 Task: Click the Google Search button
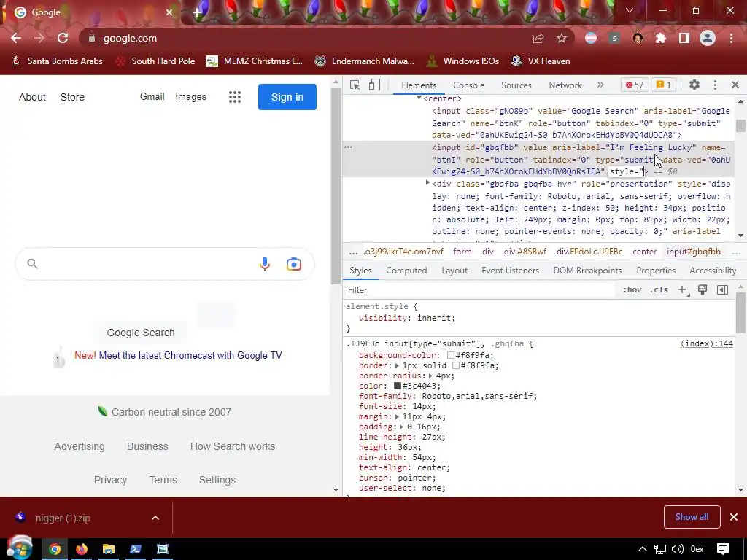[x=141, y=332]
